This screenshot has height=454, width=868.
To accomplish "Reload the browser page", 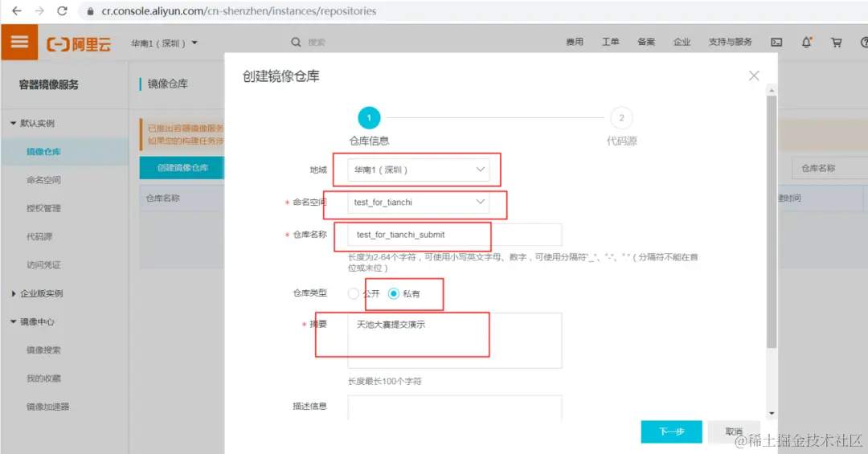I will pos(62,11).
